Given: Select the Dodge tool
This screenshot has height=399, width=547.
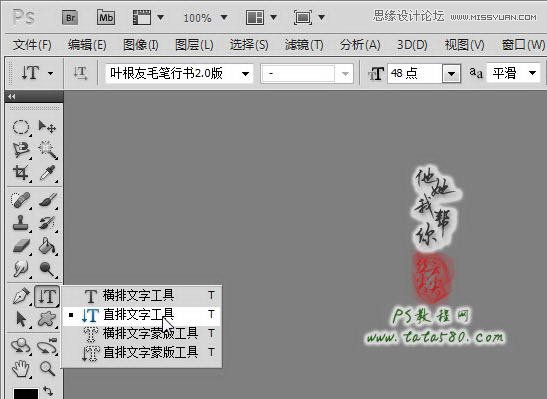Looking at the screenshot, I should pyautogui.click(x=47, y=269).
